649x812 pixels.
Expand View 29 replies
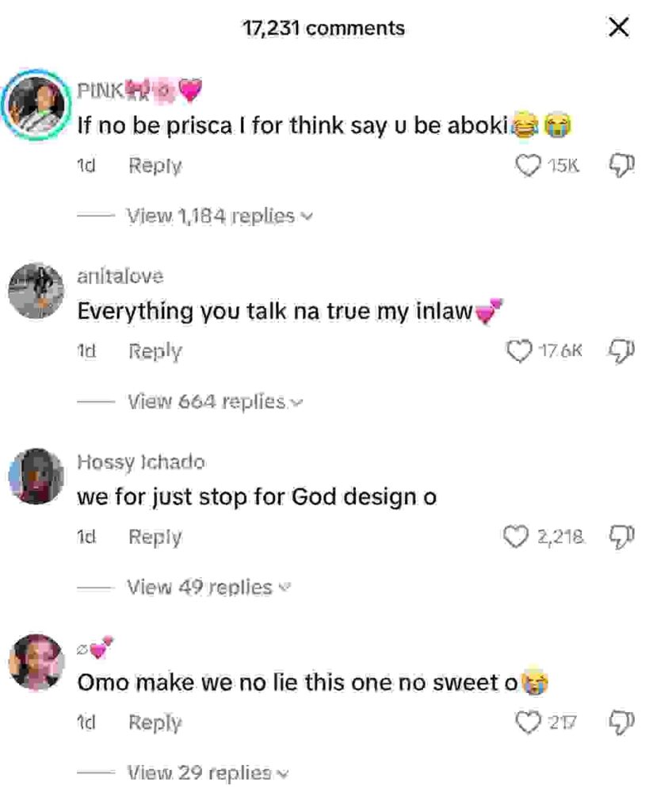(x=208, y=772)
